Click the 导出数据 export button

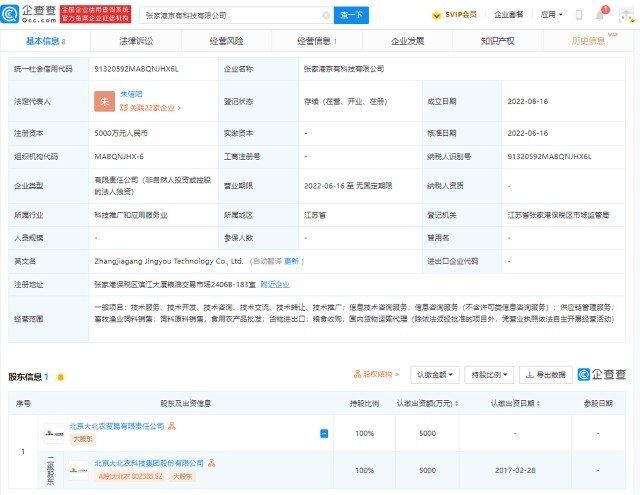pyautogui.click(x=546, y=375)
